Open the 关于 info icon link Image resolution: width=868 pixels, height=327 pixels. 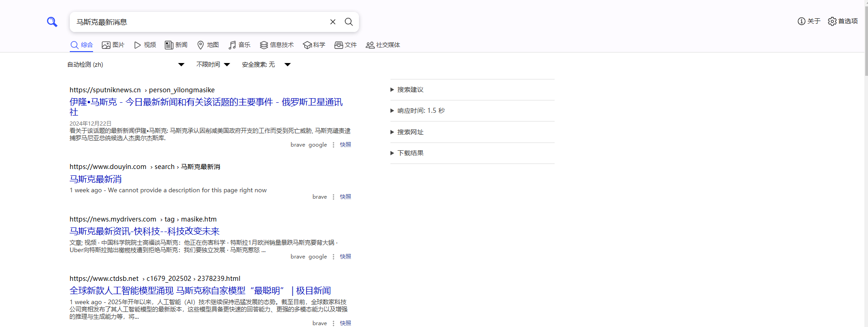(x=809, y=21)
